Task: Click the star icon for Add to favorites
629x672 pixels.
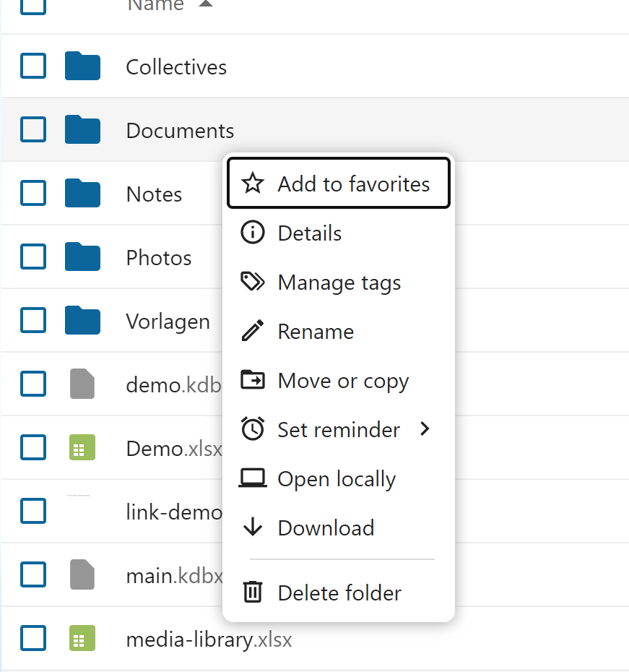Action: [x=252, y=184]
